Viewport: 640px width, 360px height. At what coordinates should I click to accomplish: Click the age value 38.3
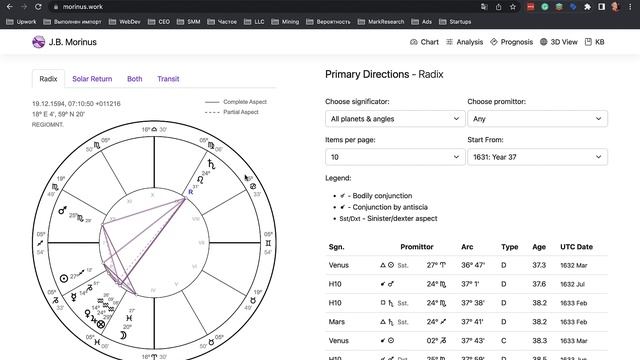(539, 340)
